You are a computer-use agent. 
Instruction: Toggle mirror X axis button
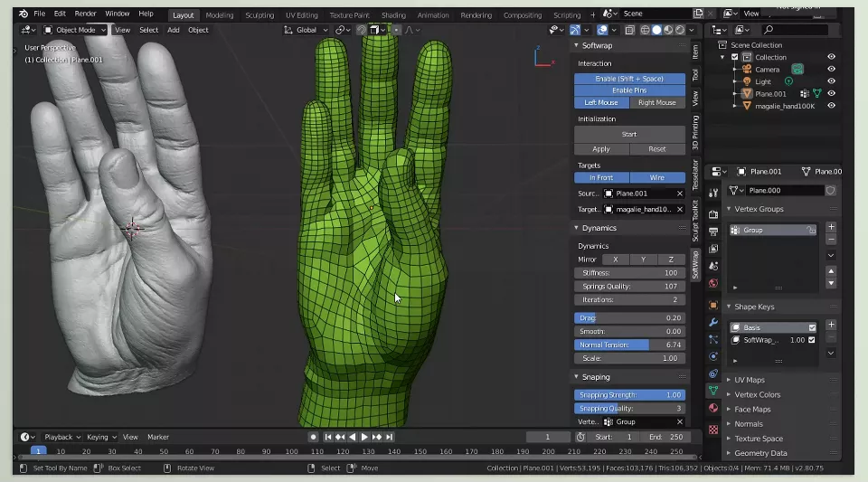click(x=616, y=260)
